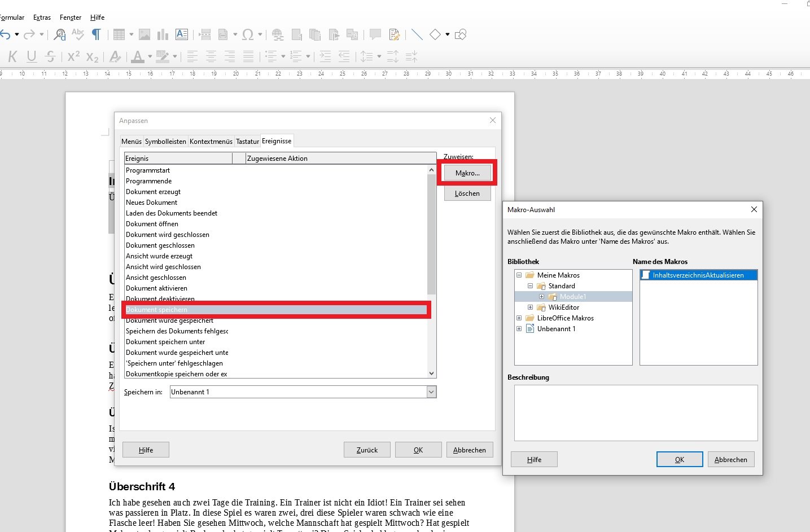810x532 pixels.
Task: Switch to the Tastatur tab
Action: 247,142
